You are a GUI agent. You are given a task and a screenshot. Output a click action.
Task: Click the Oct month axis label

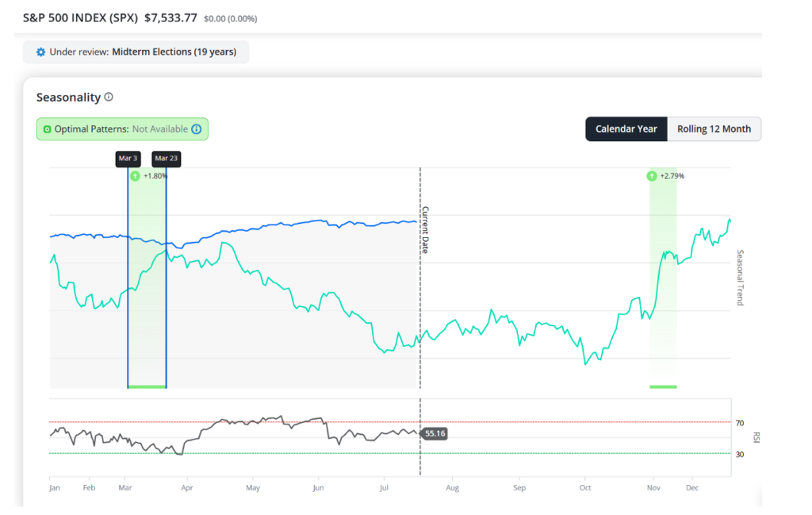coord(585,488)
